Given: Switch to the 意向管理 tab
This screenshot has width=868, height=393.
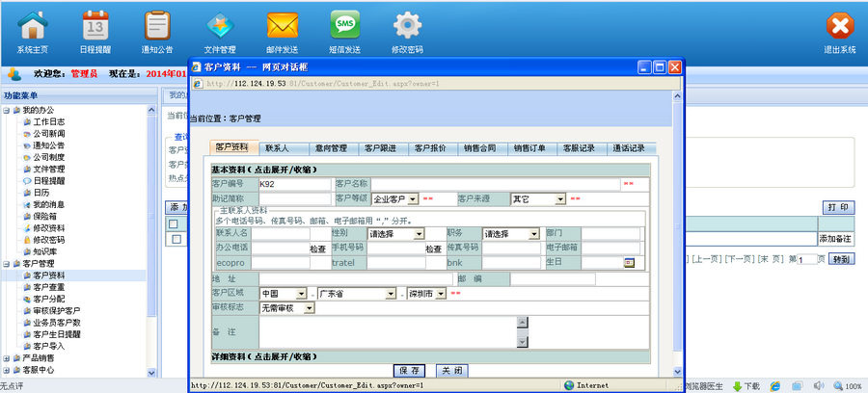Looking at the screenshot, I should click(x=334, y=148).
